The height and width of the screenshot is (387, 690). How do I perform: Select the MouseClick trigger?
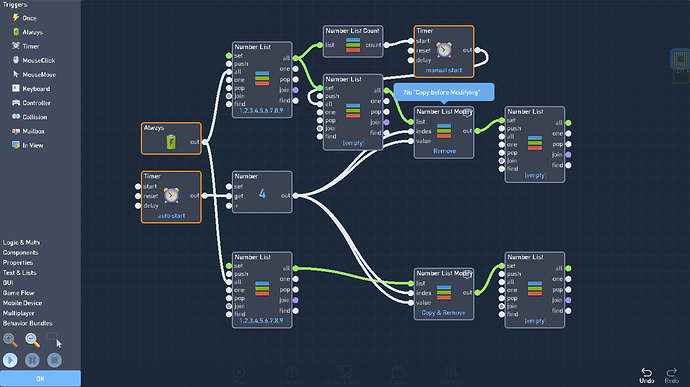(33, 60)
